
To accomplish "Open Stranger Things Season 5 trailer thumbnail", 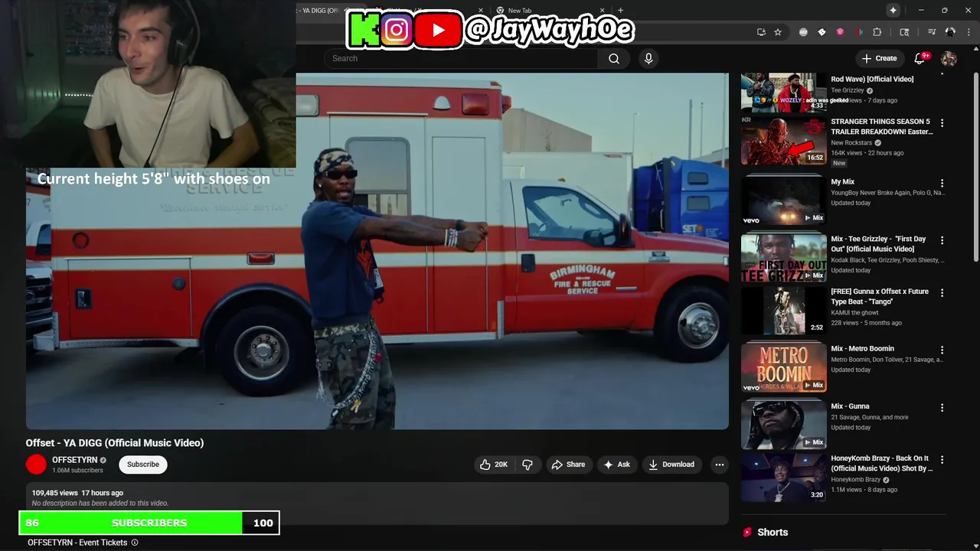I will pyautogui.click(x=783, y=140).
